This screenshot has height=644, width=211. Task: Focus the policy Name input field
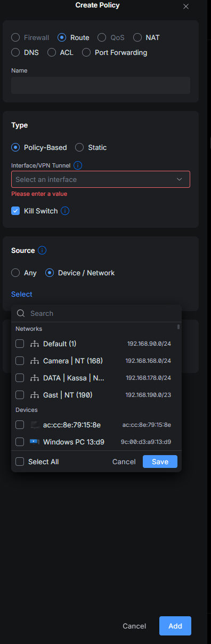pos(101,85)
